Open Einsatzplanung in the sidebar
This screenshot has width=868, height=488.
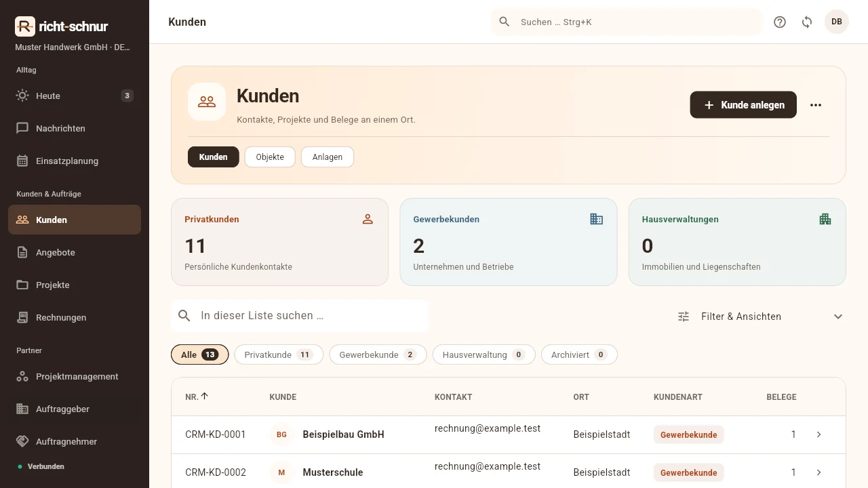pyautogui.click(x=75, y=161)
